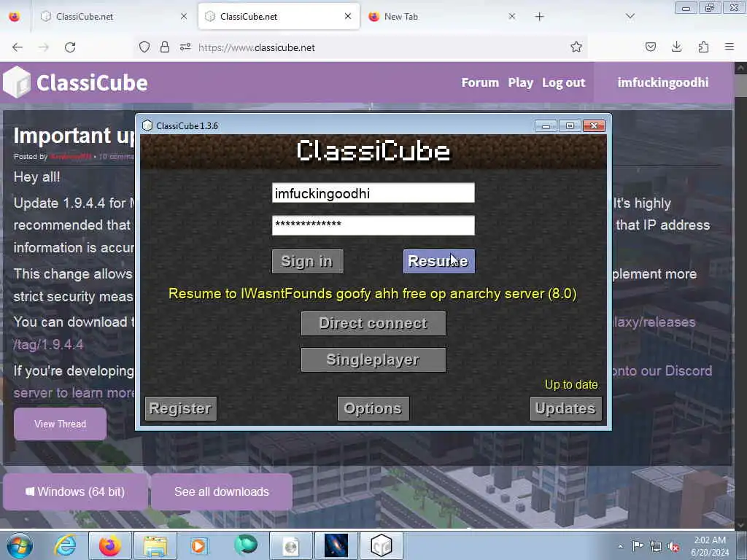The height and width of the screenshot is (560, 747).
Task: Switch to the first ClassiCube.net tab
Action: click(113, 17)
